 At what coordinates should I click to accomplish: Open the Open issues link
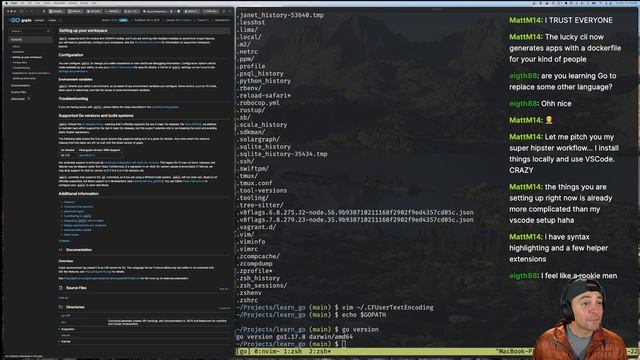pos(71,235)
